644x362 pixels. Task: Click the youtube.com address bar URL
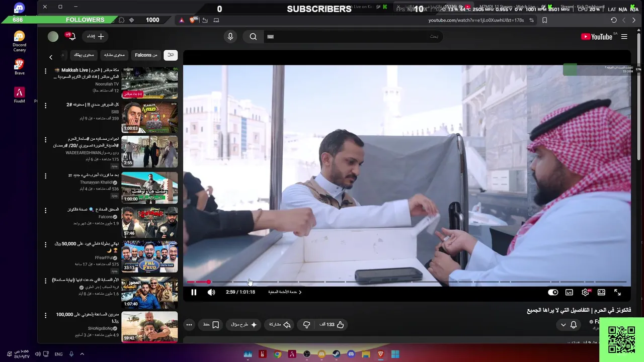click(x=476, y=20)
